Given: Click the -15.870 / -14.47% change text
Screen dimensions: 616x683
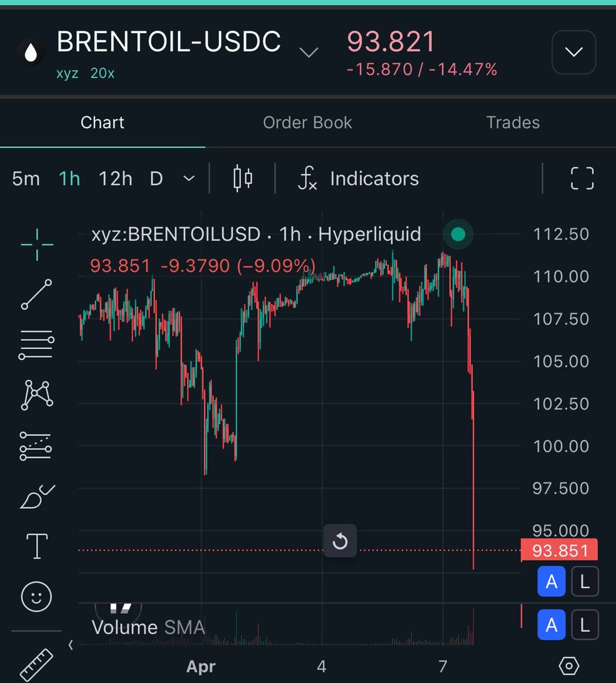Looking at the screenshot, I should tap(422, 69).
